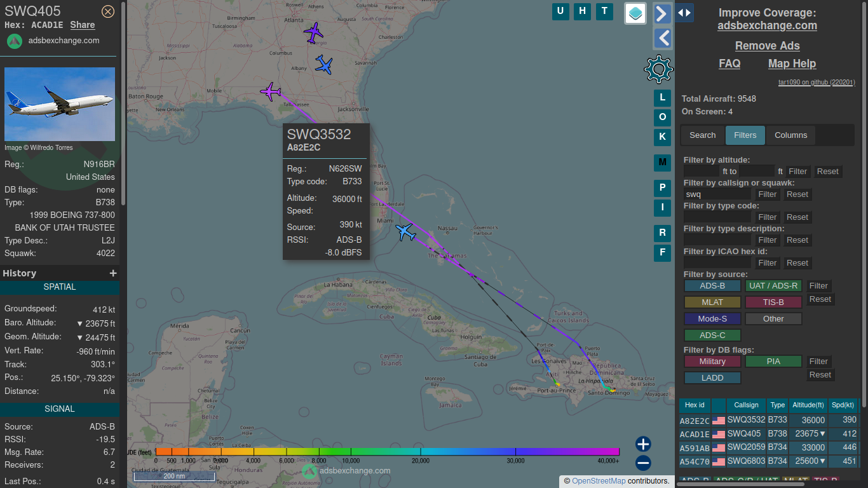Select the blue aircraft icon near Miami
The height and width of the screenshot is (488, 868).
[405, 232]
